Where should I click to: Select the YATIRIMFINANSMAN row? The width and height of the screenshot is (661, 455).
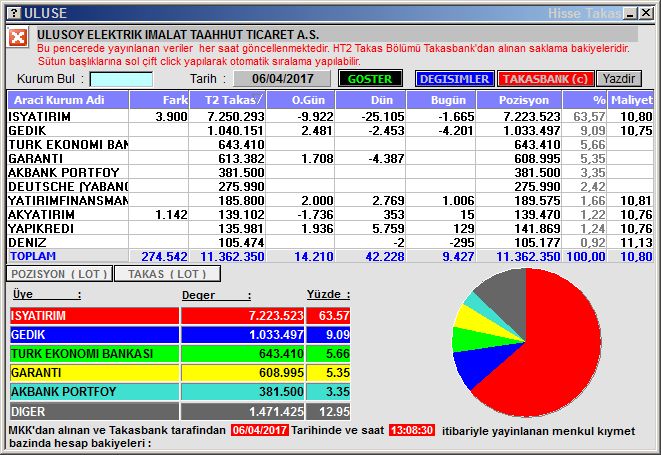pos(330,200)
